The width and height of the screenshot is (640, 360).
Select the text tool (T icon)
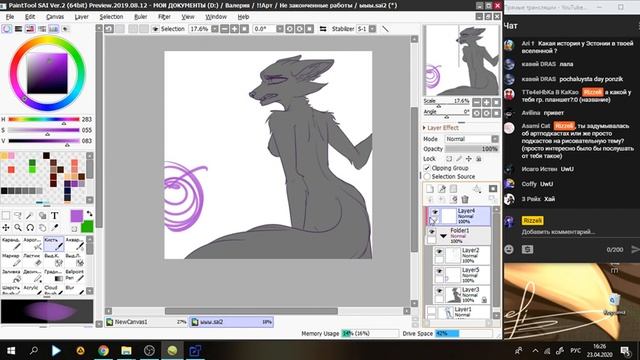(x=54, y=216)
